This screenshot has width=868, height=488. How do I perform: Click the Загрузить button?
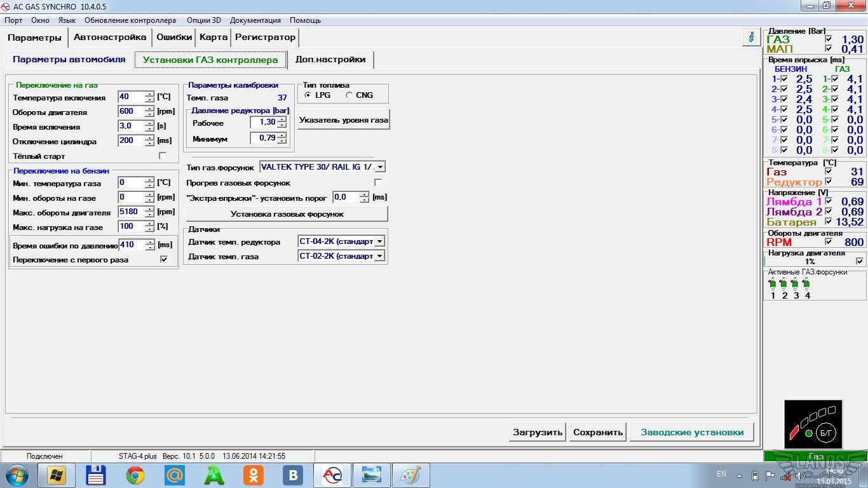(x=538, y=432)
